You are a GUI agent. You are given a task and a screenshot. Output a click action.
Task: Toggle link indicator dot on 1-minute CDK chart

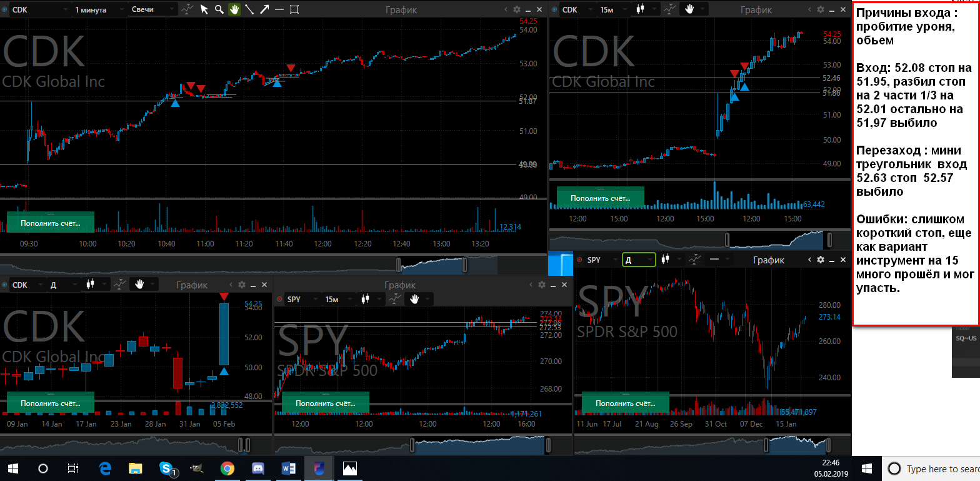coord(4,9)
